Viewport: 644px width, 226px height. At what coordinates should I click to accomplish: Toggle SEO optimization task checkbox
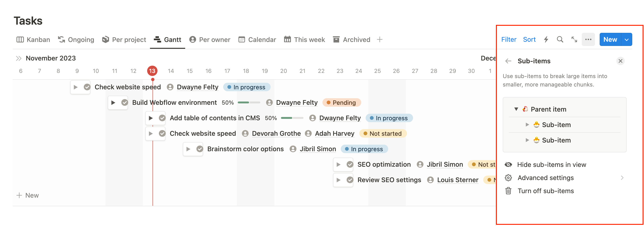350,165
